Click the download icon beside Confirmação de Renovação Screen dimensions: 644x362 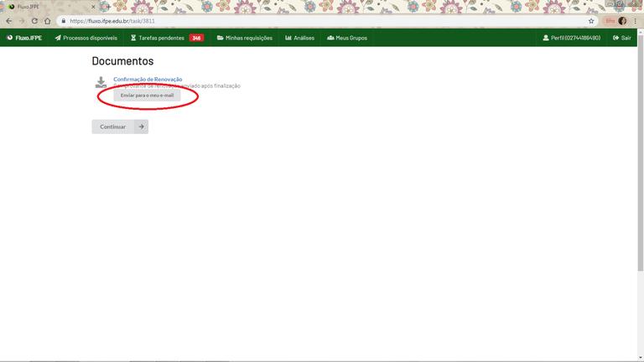pos(101,82)
